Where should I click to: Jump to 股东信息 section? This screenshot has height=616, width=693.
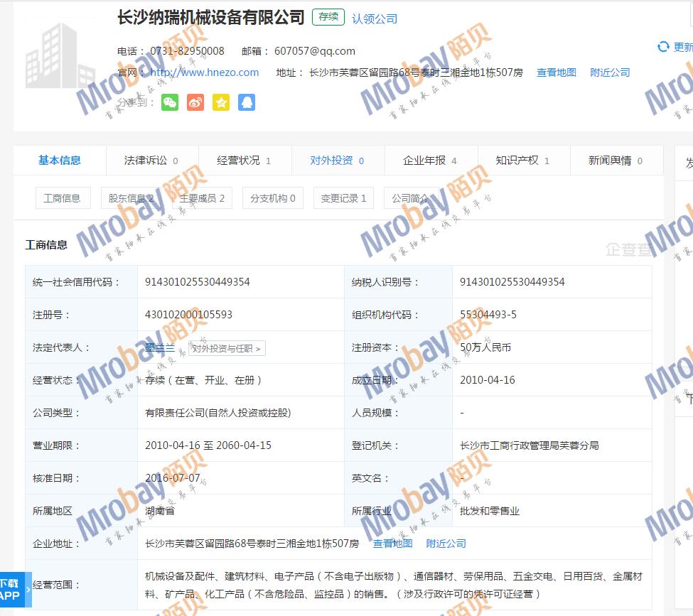(x=131, y=198)
